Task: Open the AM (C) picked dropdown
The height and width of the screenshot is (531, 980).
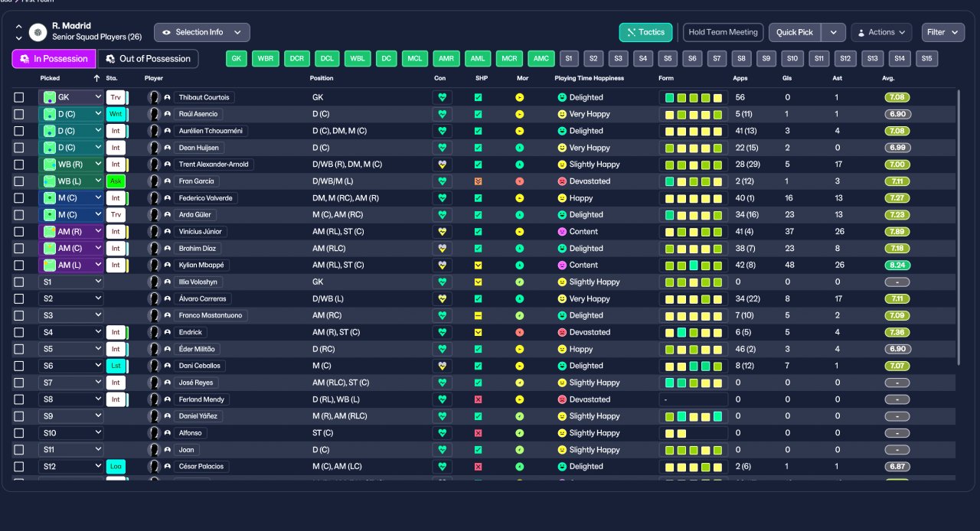Action: [x=71, y=249]
